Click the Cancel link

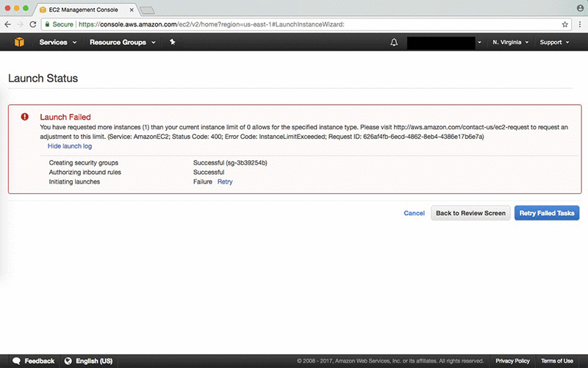[x=414, y=213]
